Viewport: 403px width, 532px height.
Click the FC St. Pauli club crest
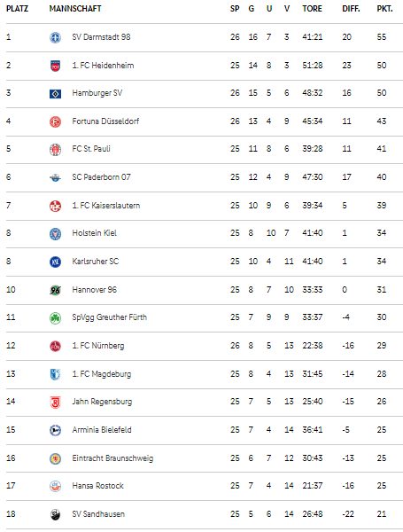pyautogui.click(x=55, y=149)
